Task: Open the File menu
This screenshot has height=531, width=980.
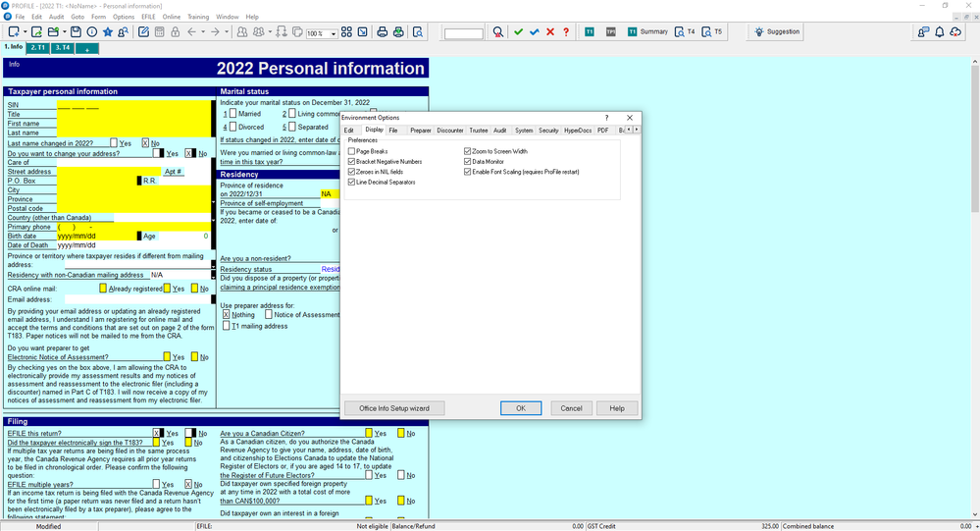Action: [x=20, y=17]
